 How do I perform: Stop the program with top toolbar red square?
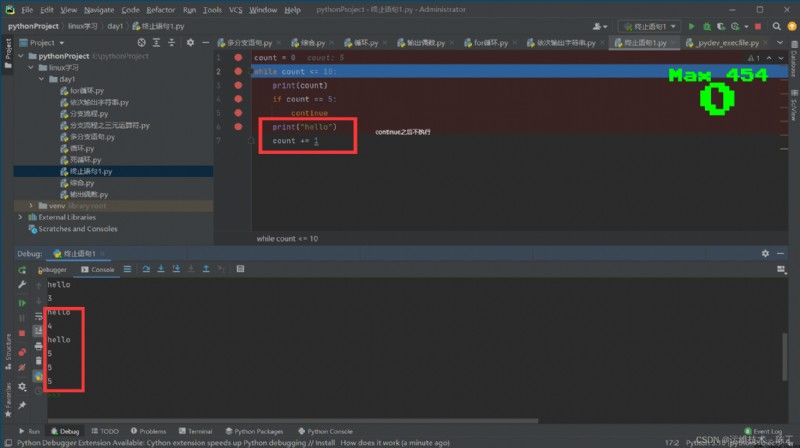click(x=758, y=26)
